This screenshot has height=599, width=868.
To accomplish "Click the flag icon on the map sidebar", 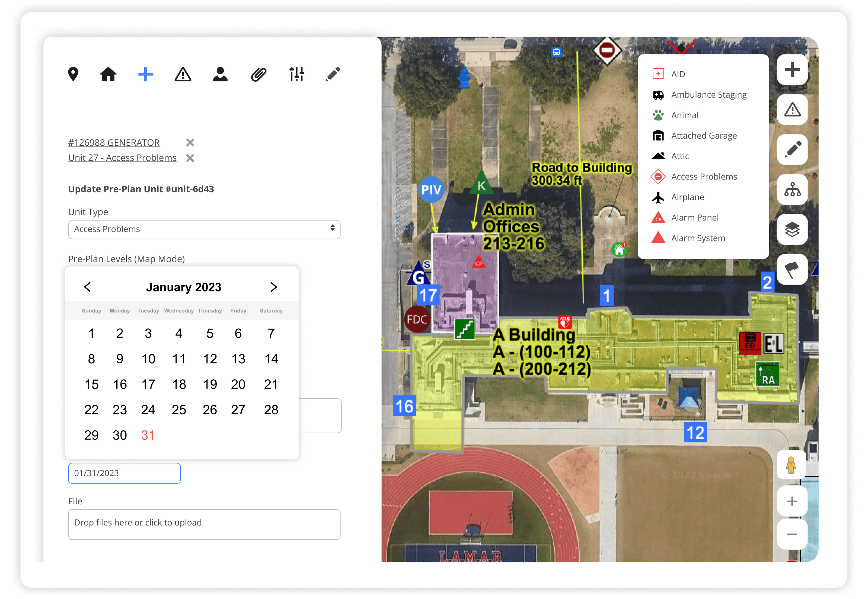I will click(x=792, y=270).
